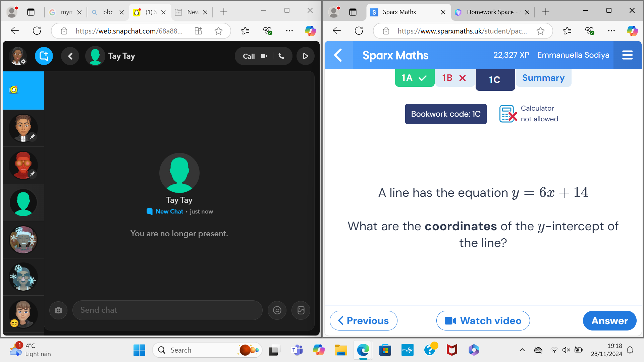
Task: Toggle the 1B incorrect answer tab
Action: tap(454, 78)
